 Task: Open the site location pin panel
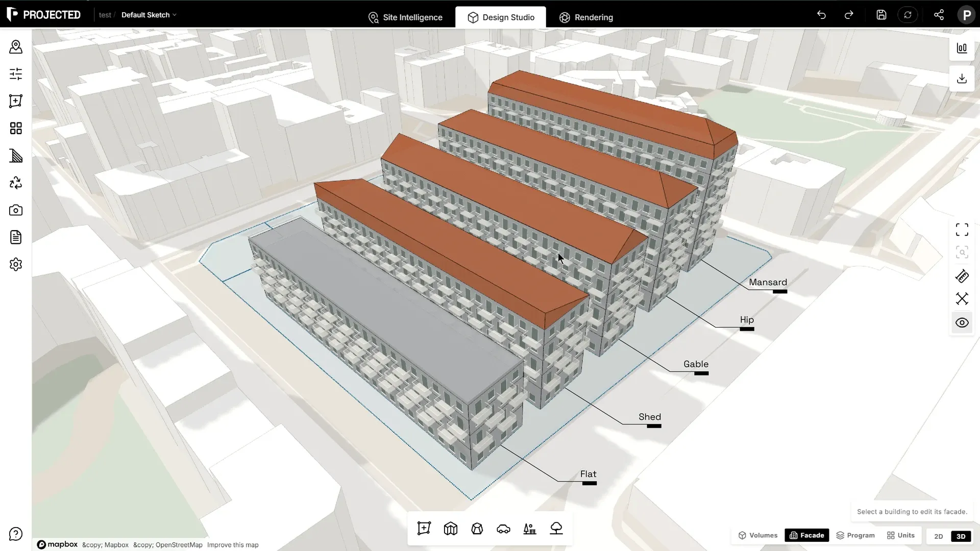pos(16,47)
